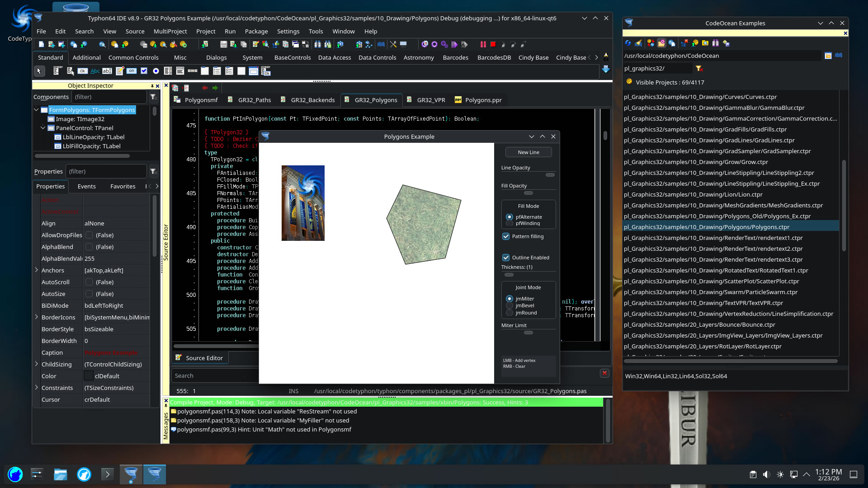The image size is (868, 488).
Task: Click filter icon beside pl_graphics32 field
Action: point(699,68)
